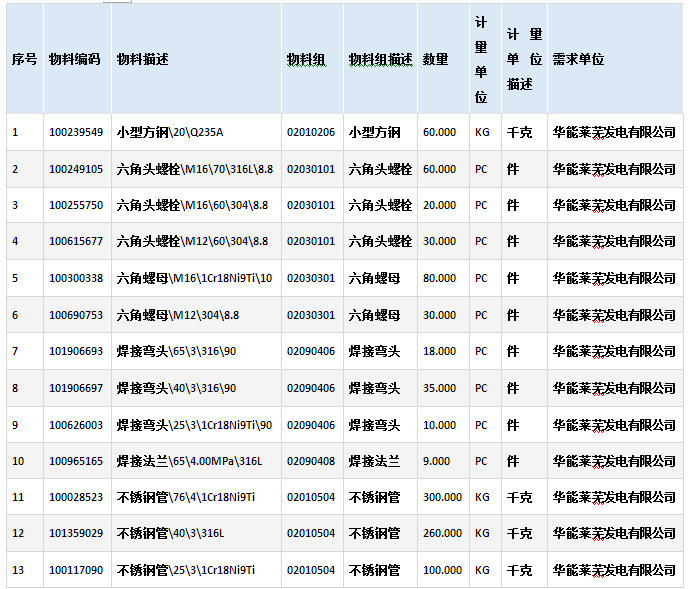Screen dimensions: 691x589
Task: Select material code 100255750
Action: click(76, 205)
